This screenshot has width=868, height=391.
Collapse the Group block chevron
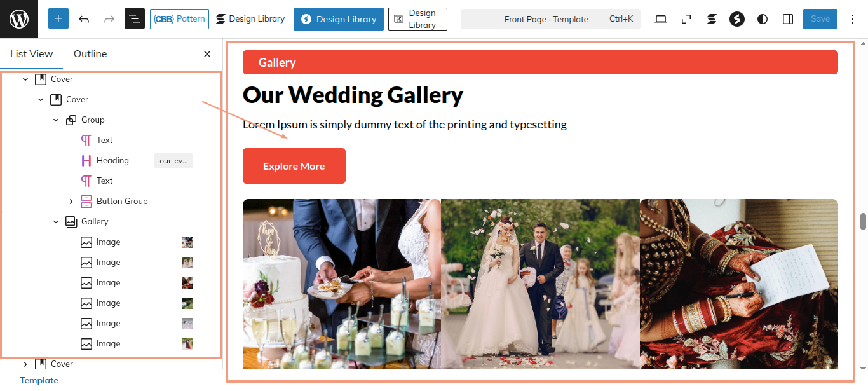[56, 120]
